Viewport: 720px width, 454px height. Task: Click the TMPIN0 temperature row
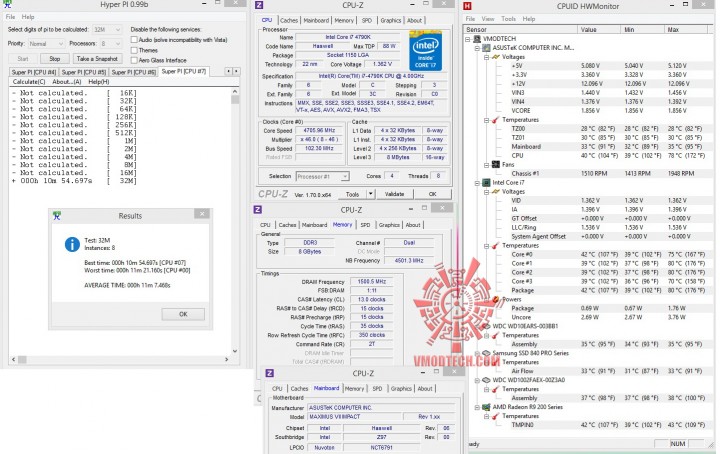click(607, 425)
